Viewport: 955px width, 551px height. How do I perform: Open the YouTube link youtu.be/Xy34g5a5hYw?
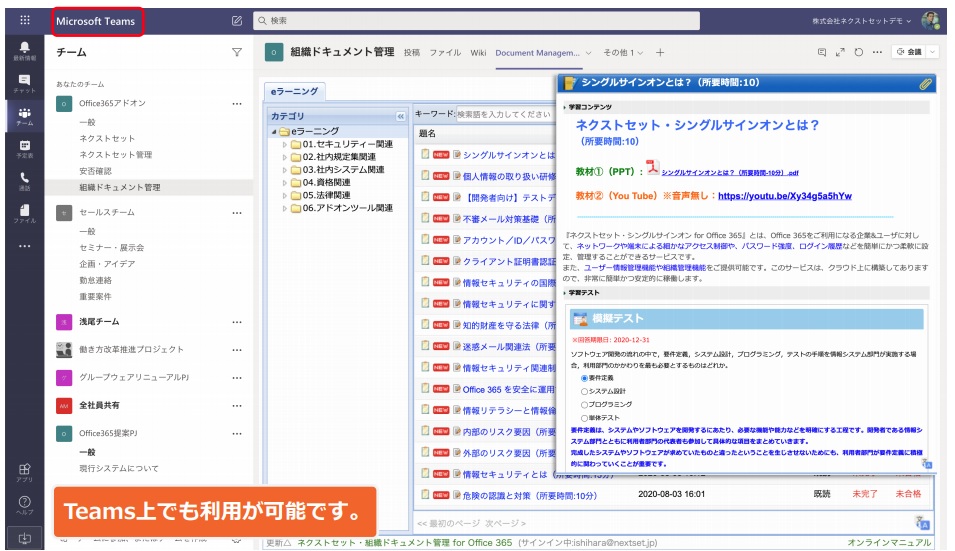tap(785, 196)
